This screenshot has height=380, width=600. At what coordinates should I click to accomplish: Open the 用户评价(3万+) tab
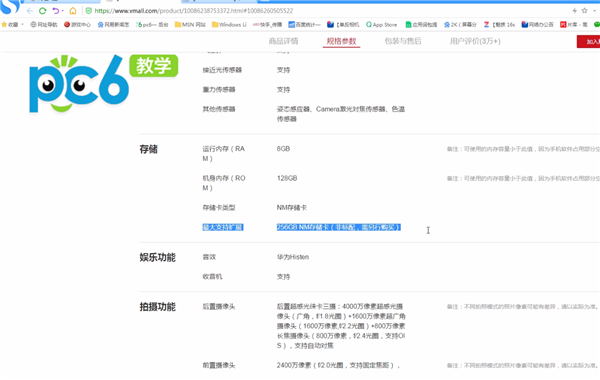[475, 41]
